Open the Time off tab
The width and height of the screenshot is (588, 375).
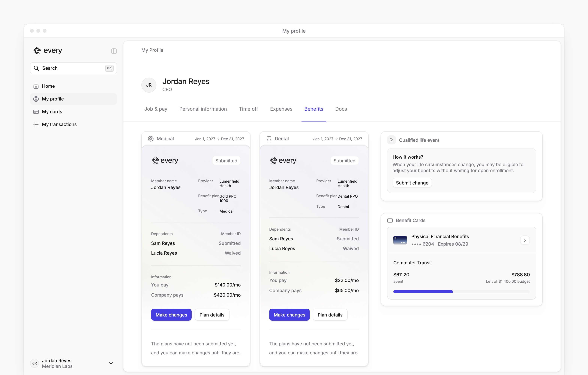pyautogui.click(x=248, y=109)
